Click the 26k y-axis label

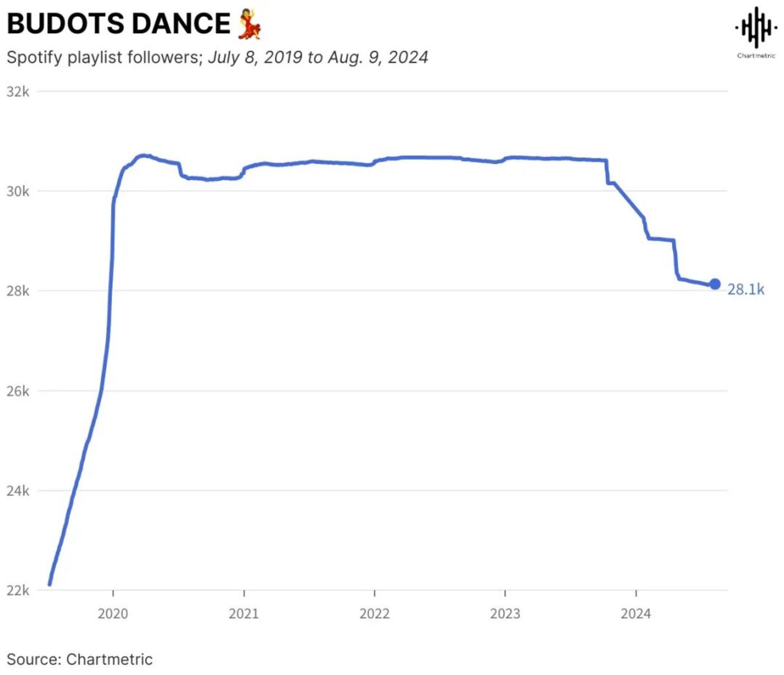click(x=18, y=391)
